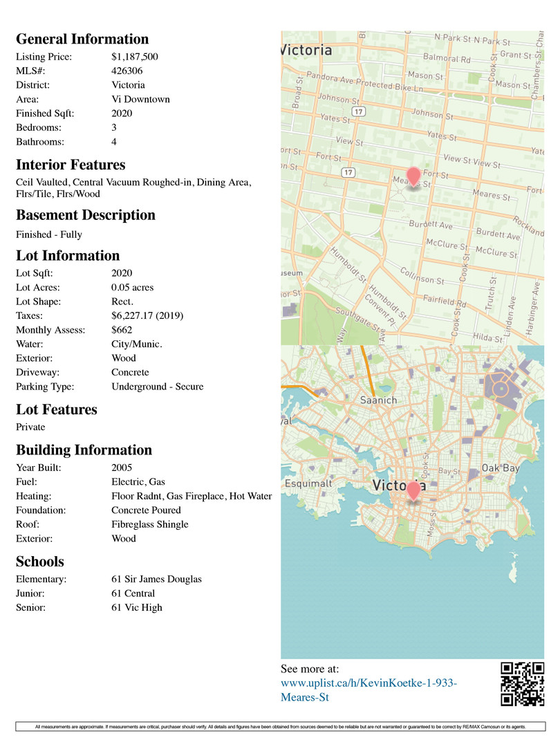Click the 'Harbinger Ave' street label

click(x=533, y=309)
